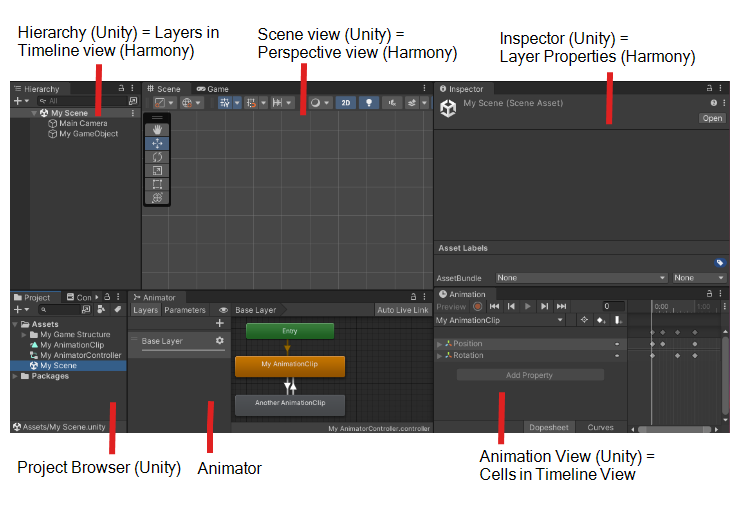Select the Parameters tab in Animator
This screenshot has width=740, height=510.
click(x=185, y=310)
